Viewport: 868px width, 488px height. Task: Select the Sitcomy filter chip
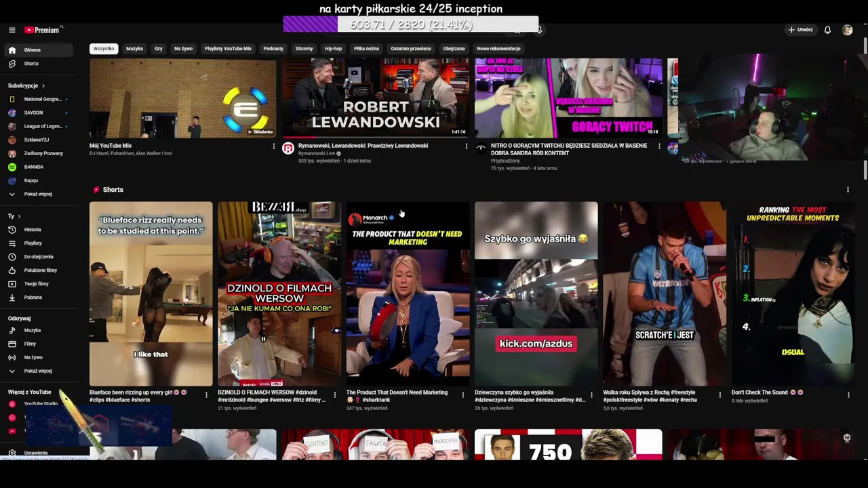(x=304, y=49)
